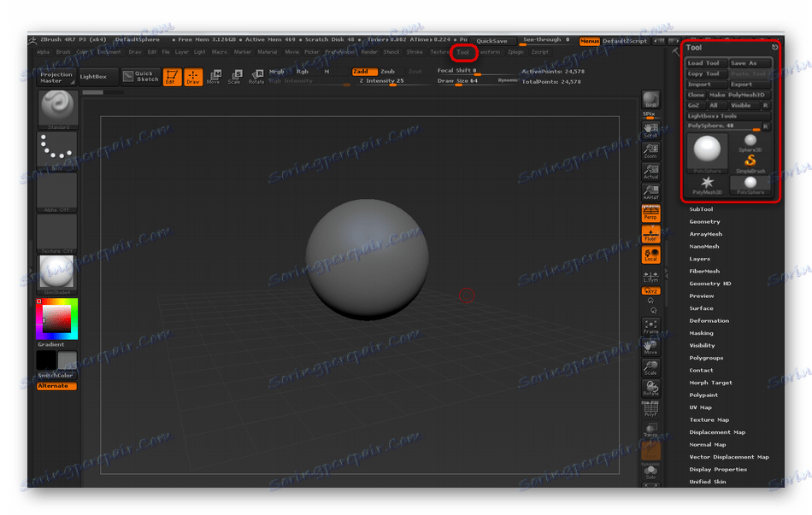Expand the FiberMesh section

[704, 272]
